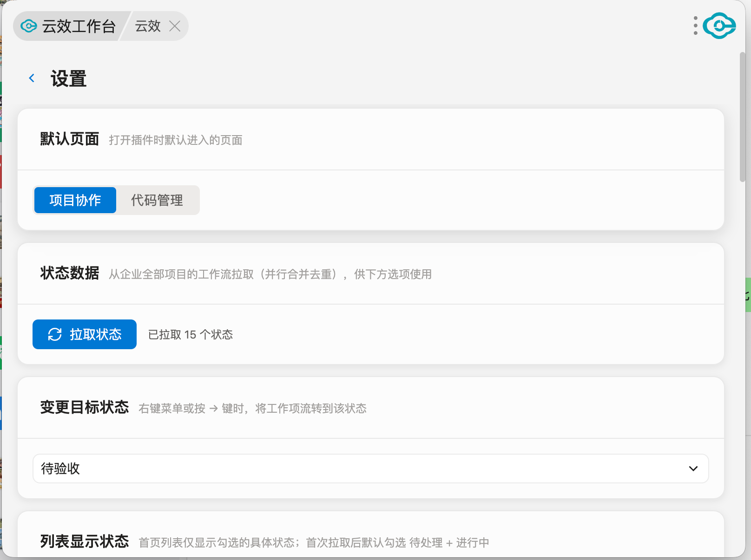Click the 设置 page title
751x560 pixels.
tap(69, 78)
